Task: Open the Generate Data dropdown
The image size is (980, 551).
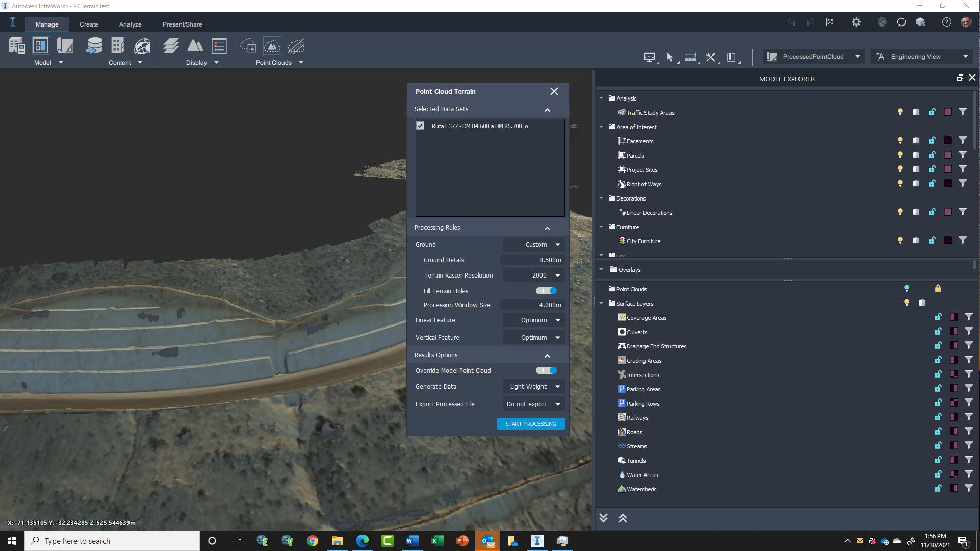Action: coord(533,386)
